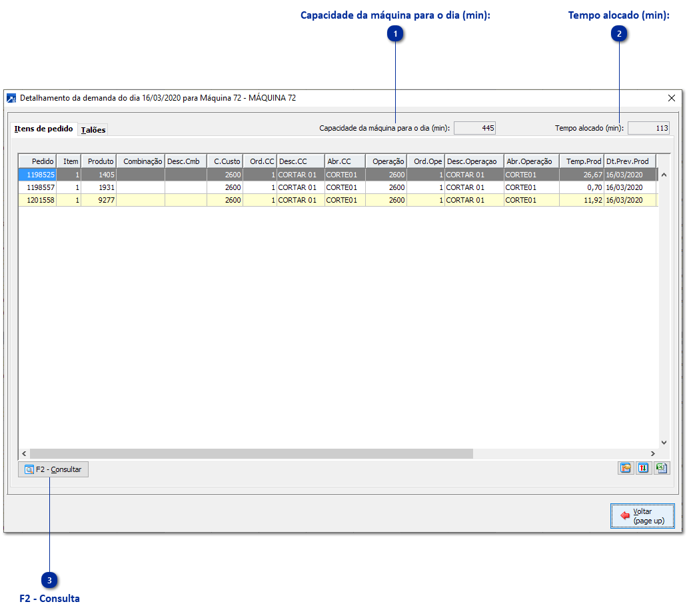Click the F2 - Consultar button
691x616 pixels.
[x=53, y=469]
